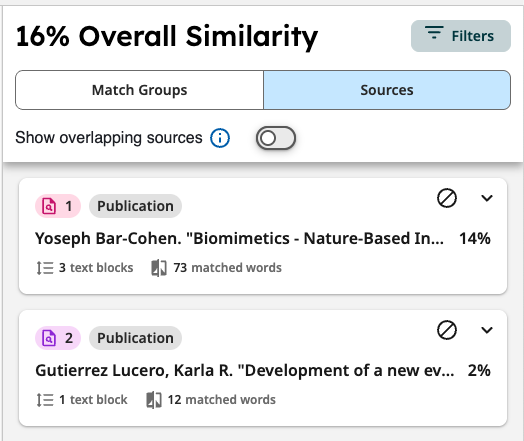This screenshot has width=524, height=441.
Task: Click the purple source 2 document badge
Action: pos(58,338)
